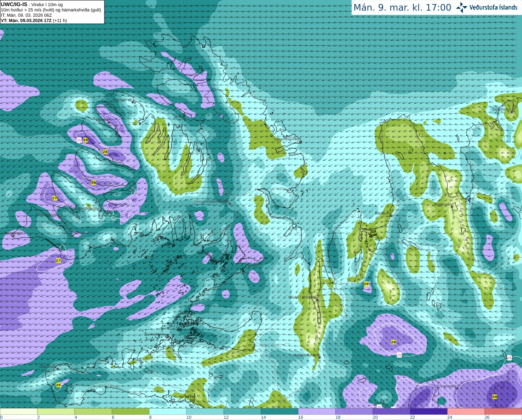Click the Veðurstofa Íslands logo emblem
Image resolution: width=522 pixels, height=420 pixels.
[462, 7]
